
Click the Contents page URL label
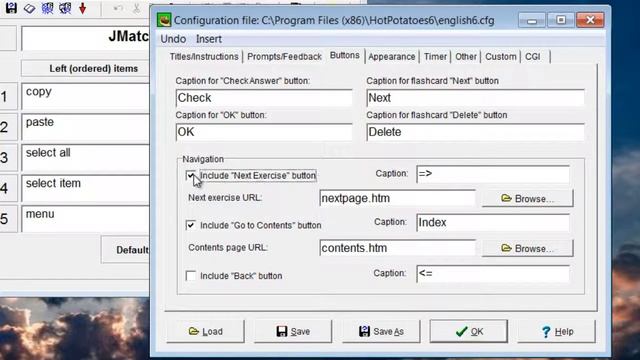pos(228,248)
